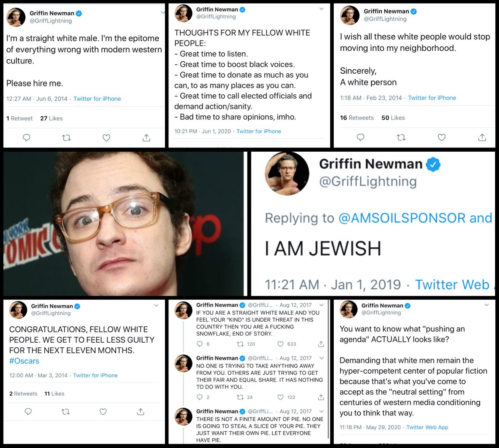Retweet the thread tweet with 24 retweets
This screenshot has width=499, height=448.
(x=241, y=397)
